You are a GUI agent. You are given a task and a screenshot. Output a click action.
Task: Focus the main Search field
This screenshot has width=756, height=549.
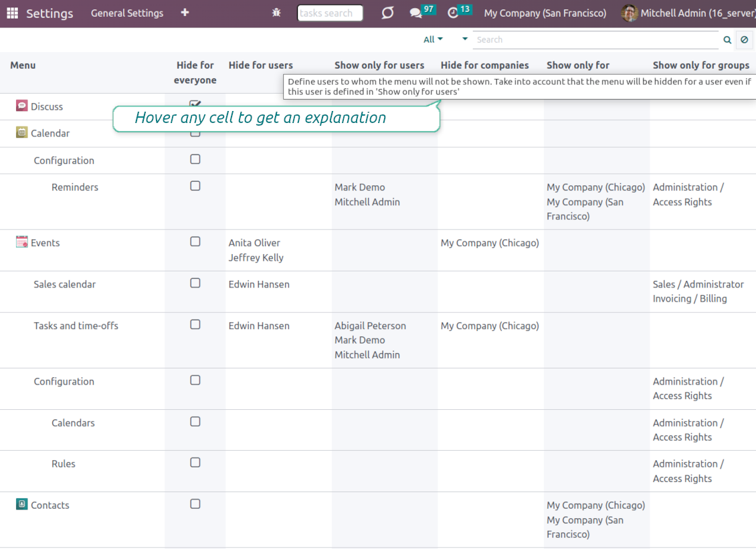(595, 39)
